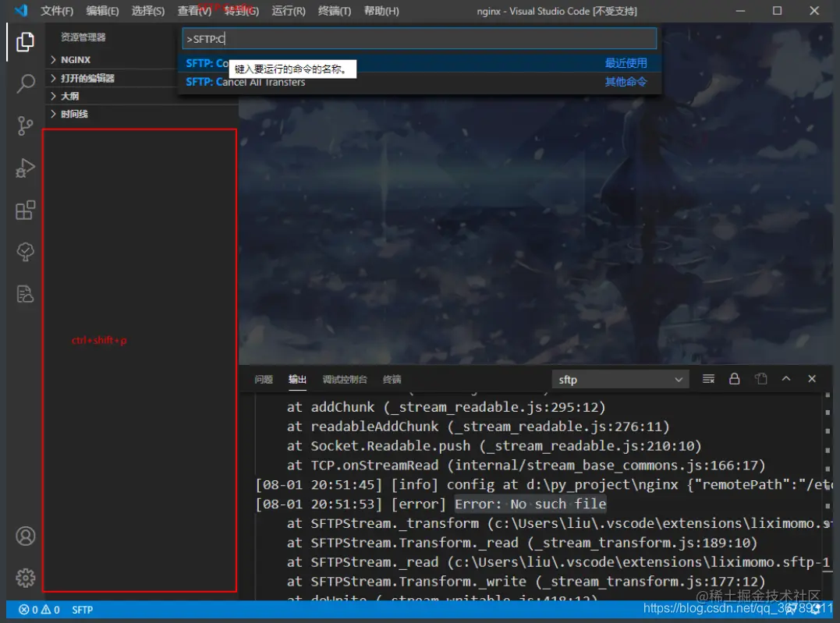The width and height of the screenshot is (840, 623).
Task: Switch to the 终端 terminal tab
Action: click(x=392, y=379)
